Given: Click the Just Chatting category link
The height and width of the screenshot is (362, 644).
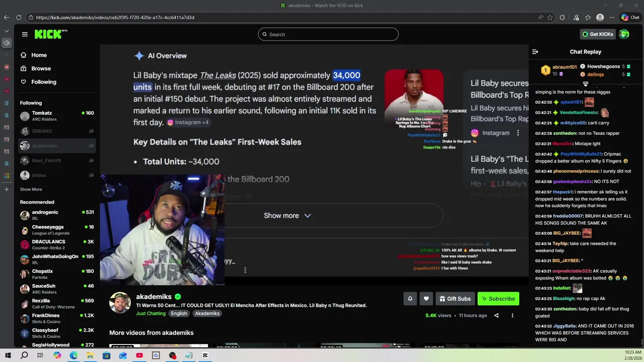Looking at the screenshot, I should (150, 313).
